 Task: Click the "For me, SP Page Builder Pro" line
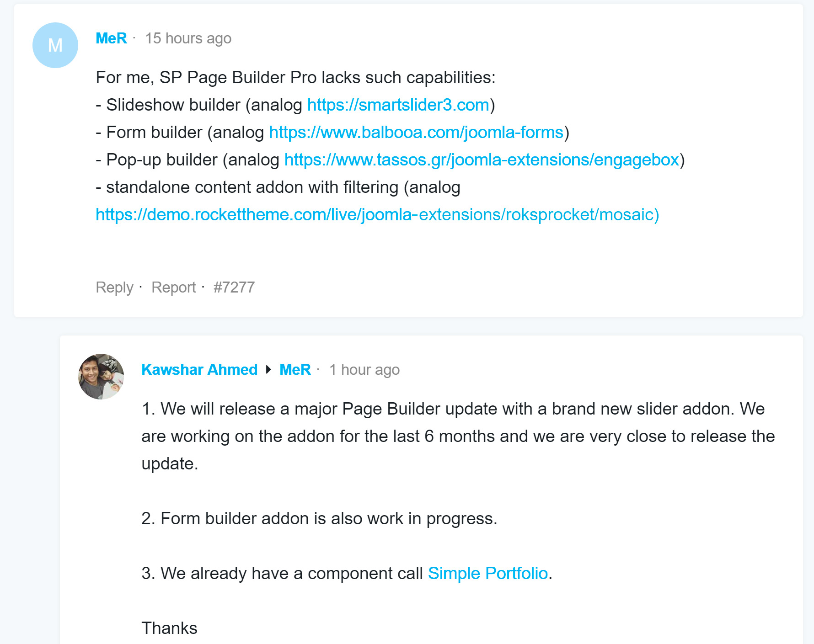tap(295, 77)
